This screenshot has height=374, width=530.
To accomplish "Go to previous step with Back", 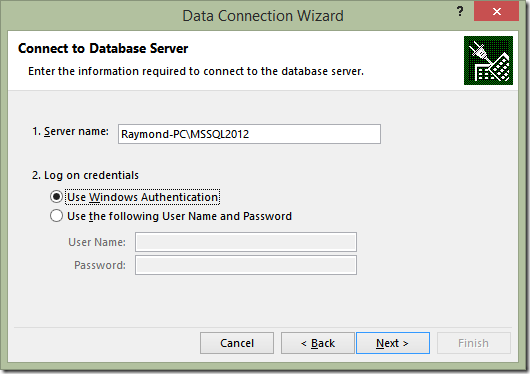I will coord(318,343).
